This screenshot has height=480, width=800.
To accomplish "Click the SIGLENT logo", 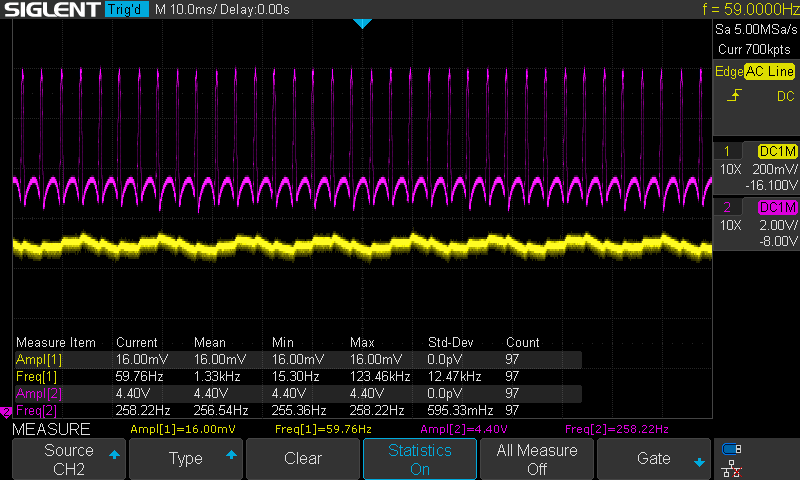I will (x=50, y=10).
